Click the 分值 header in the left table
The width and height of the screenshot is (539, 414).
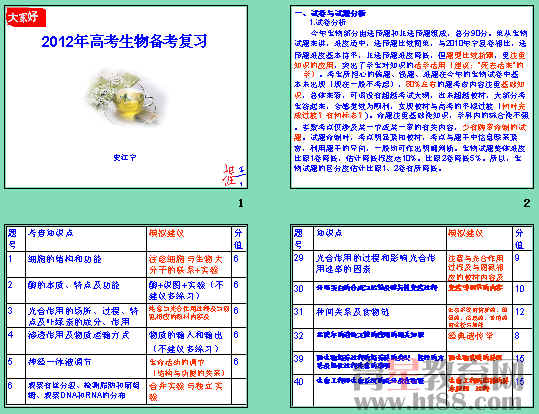tap(239, 239)
